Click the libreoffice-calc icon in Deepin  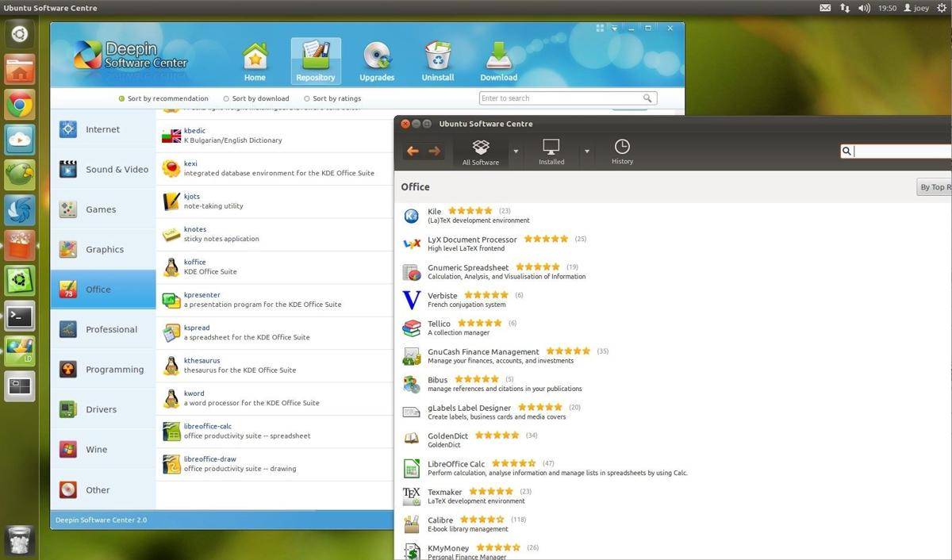(x=171, y=432)
